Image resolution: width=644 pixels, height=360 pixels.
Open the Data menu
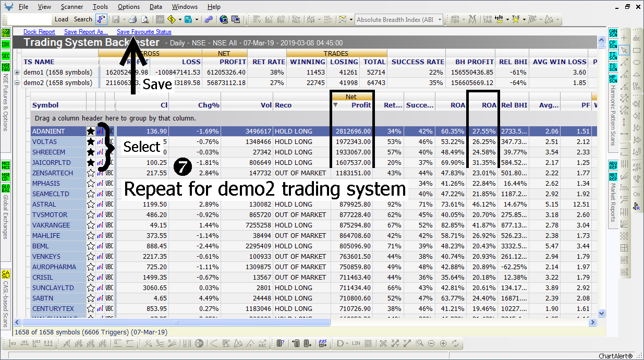pyautogui.click(x=156, y=7)
